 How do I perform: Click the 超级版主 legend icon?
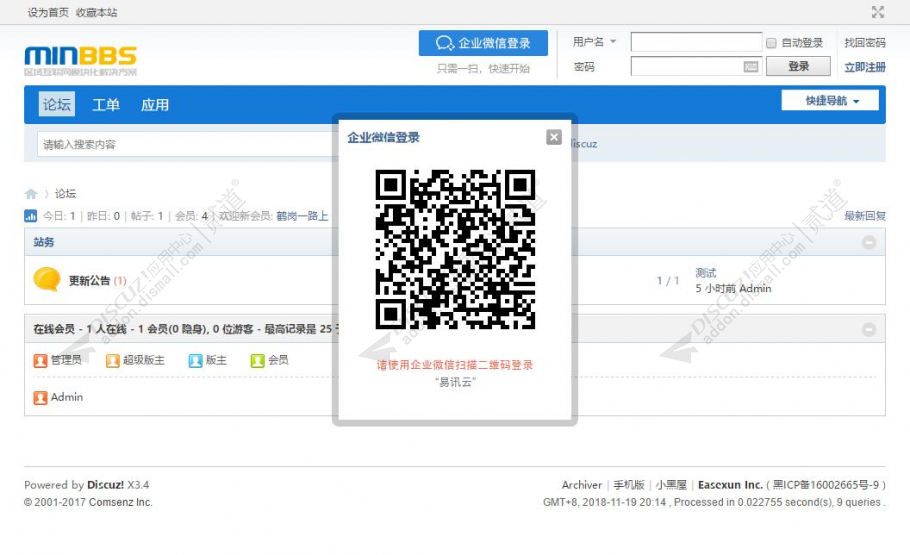[x=113, y=361]
